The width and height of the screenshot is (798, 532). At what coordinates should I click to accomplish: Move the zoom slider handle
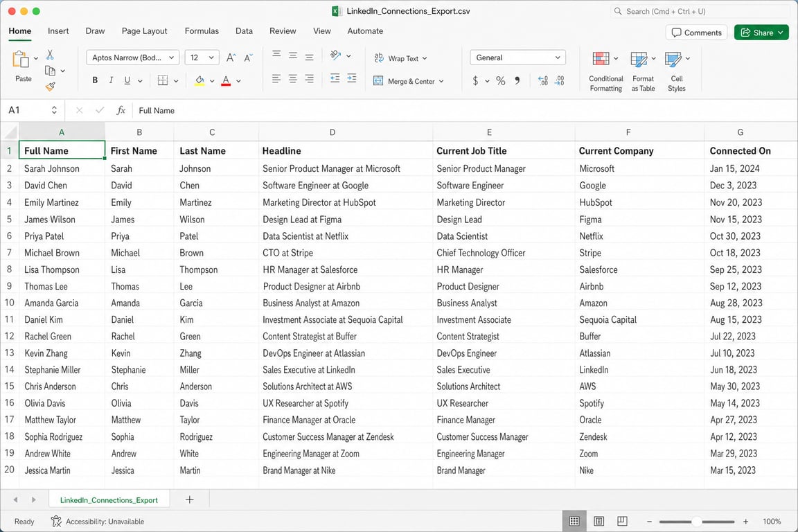click(x=696, y=522)
